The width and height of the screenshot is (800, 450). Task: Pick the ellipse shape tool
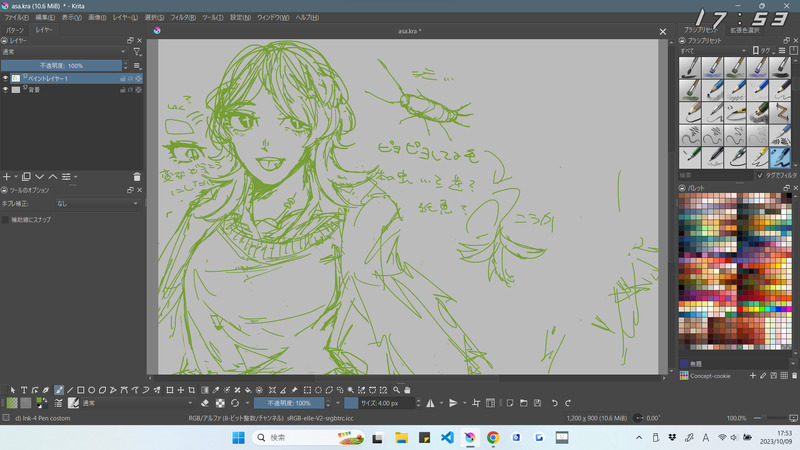(x=91, y=390)
